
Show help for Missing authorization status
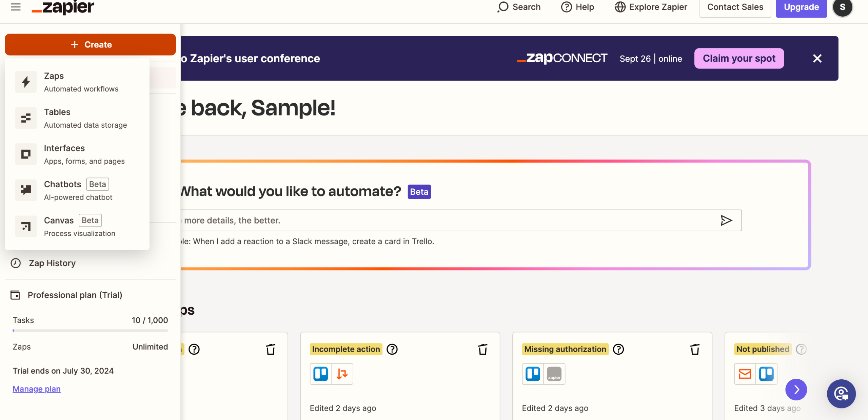point(618,349)
